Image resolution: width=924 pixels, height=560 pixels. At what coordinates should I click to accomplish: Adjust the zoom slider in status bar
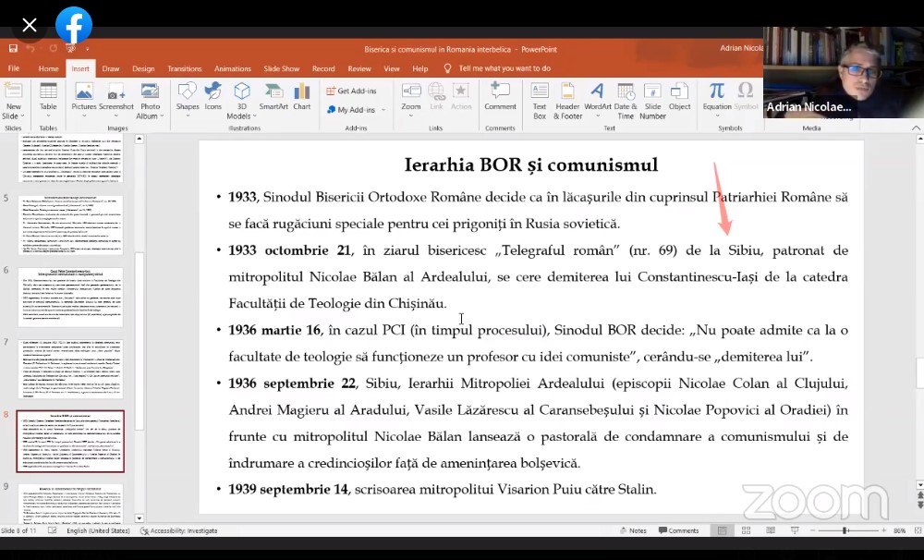[x=845, y=530]
